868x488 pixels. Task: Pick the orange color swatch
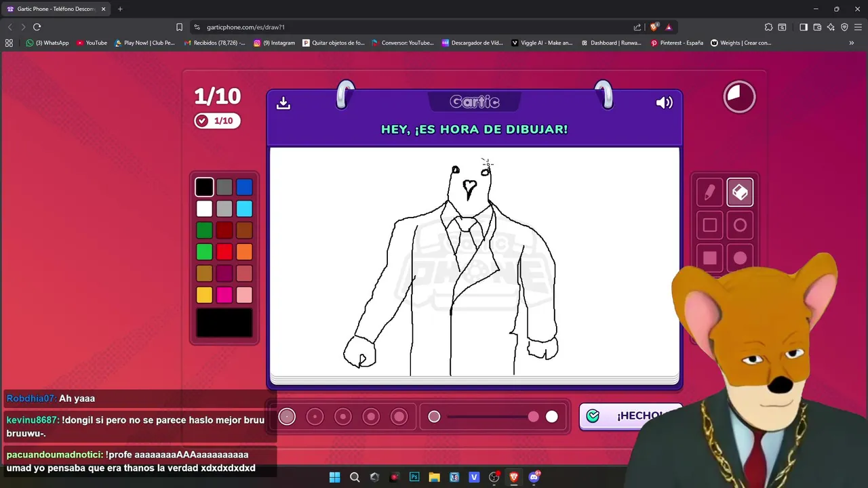[244, 252]
